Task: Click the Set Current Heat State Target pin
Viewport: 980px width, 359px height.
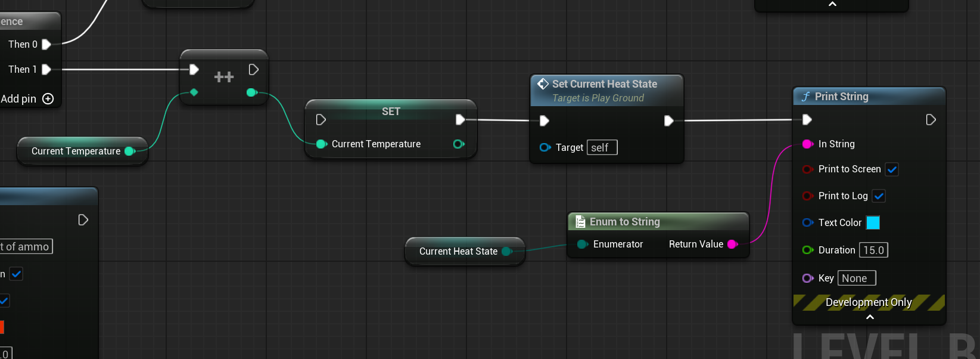Action: point(545,147)
